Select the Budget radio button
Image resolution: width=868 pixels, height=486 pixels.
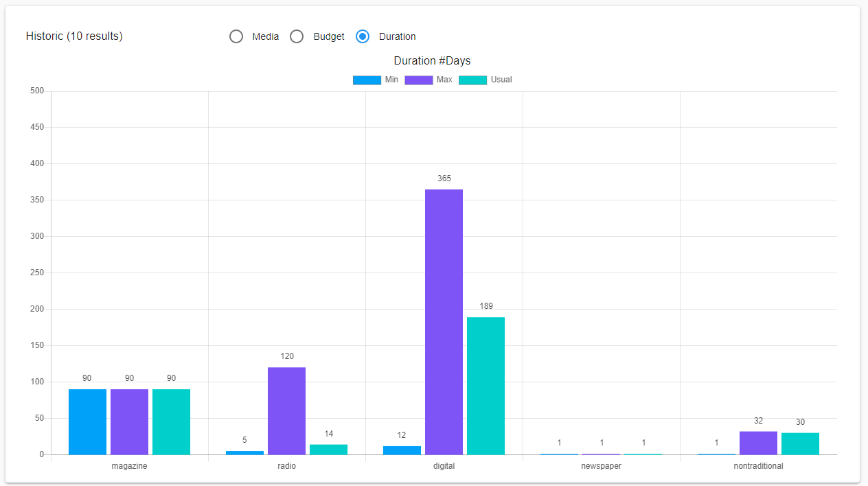(x=297, y=36)
